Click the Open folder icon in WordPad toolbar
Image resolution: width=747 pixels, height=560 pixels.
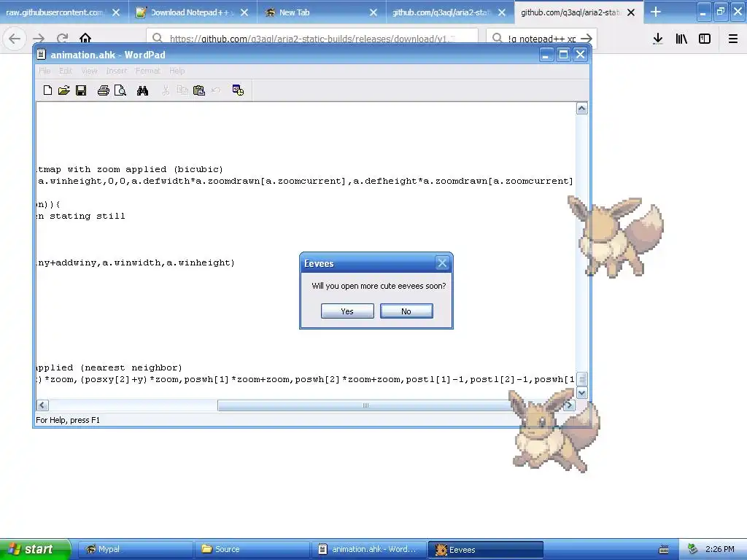pos(64,90)
